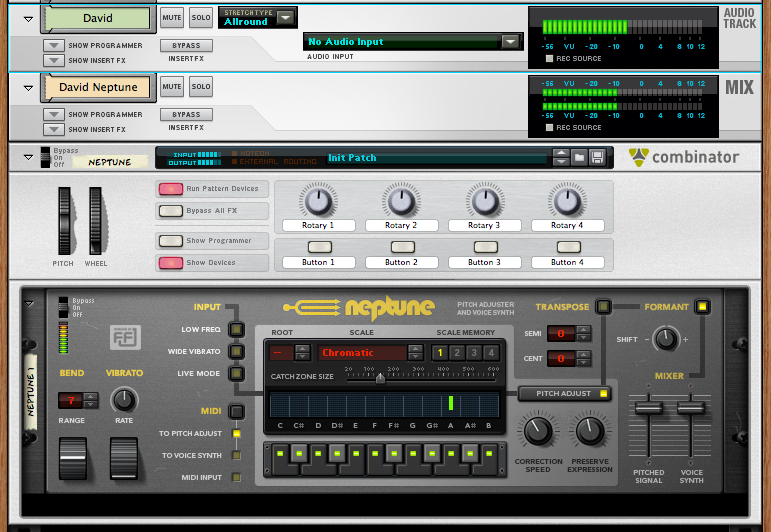This screenshot has height=532, width=771.
Task: Click the Combinator logo
Action: click(683, 157)
